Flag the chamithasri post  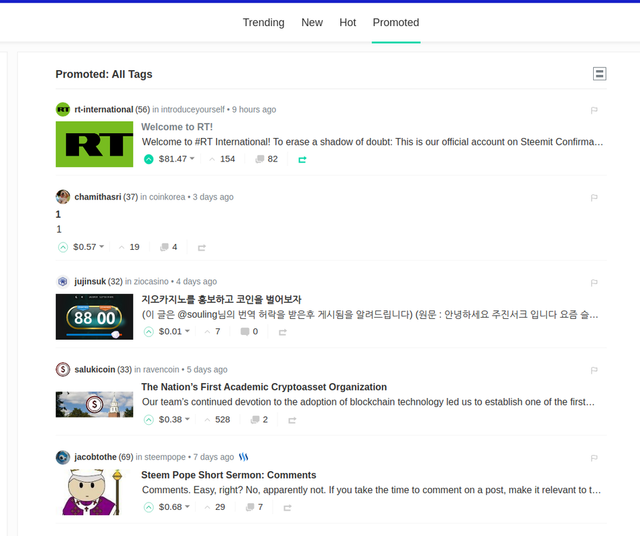click(x=594, y=198)
